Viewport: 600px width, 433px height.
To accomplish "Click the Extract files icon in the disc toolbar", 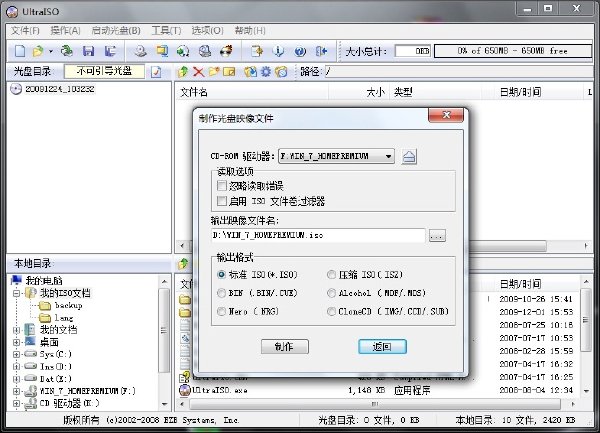I will pyautogui.click(x=250, y=72).
